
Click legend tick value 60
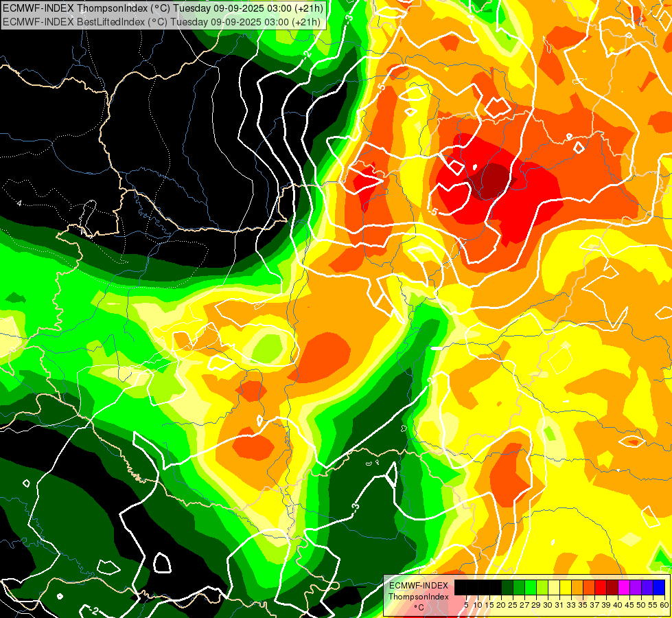coord(664,605)
